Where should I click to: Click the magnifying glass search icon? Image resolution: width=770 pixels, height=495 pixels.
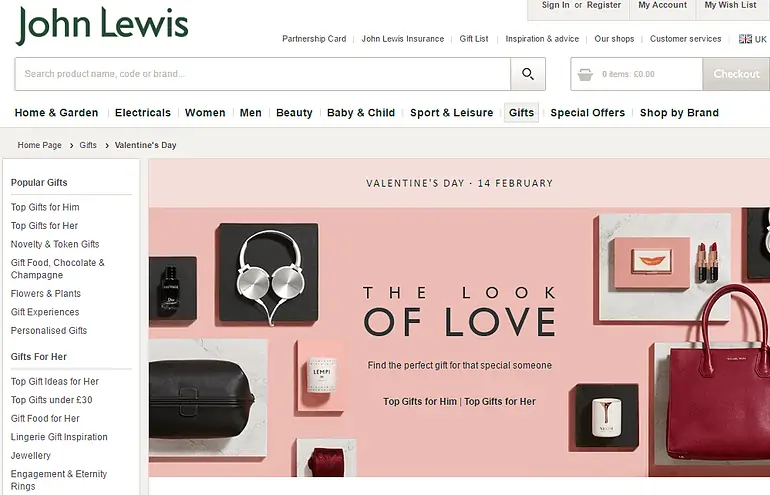pyautogui.click(x=528, y=74)
